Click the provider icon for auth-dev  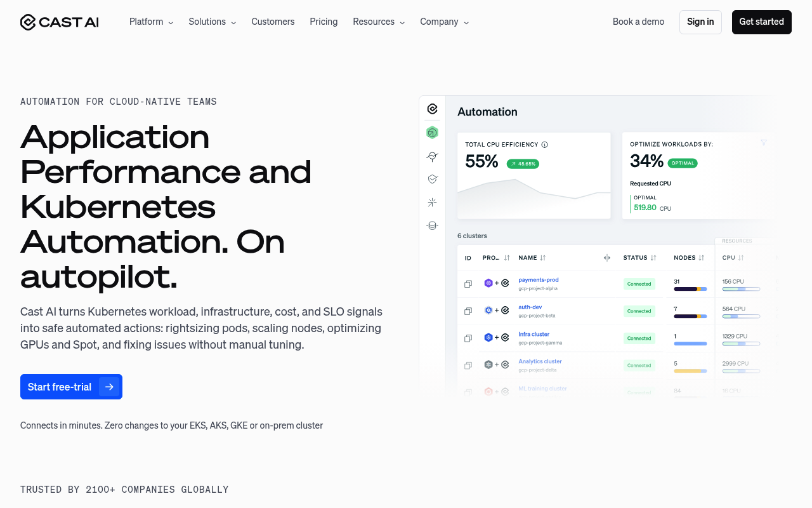point(488,311)
